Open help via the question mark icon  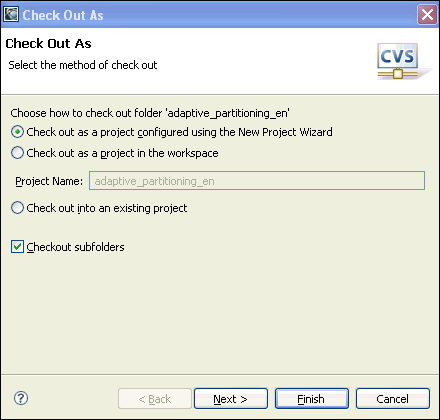point(21,398)
